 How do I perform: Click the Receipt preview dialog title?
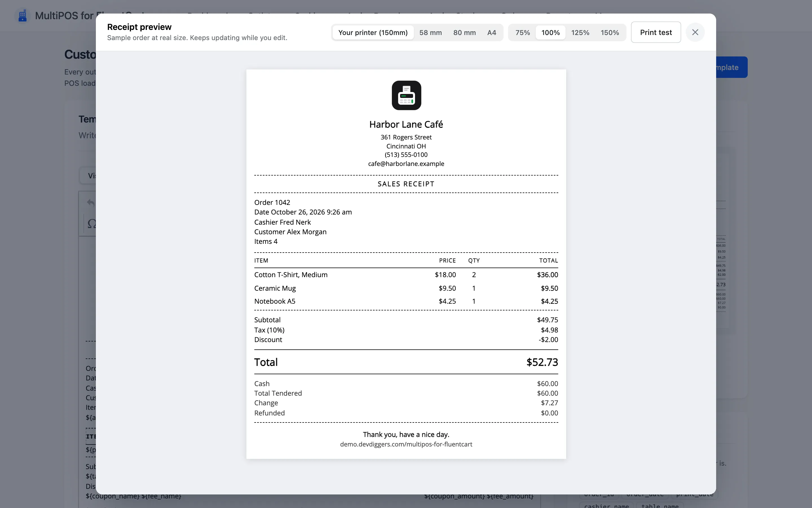(x=139, y=27)
